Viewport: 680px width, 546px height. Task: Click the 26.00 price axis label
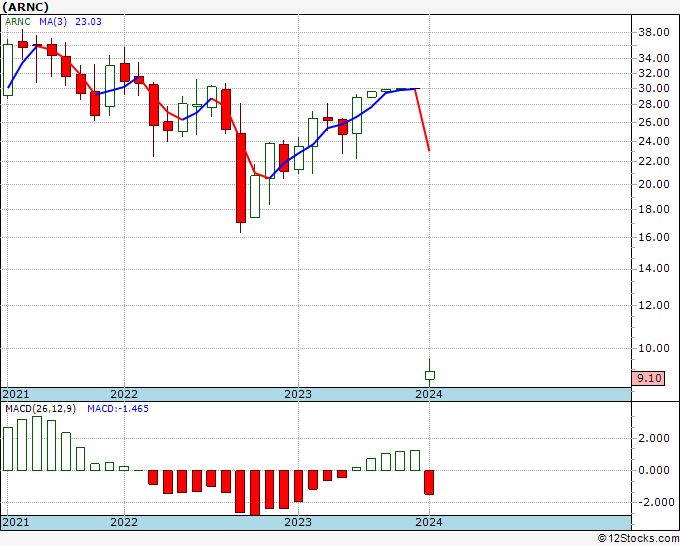pyautogui.click(x=654, y=122)
